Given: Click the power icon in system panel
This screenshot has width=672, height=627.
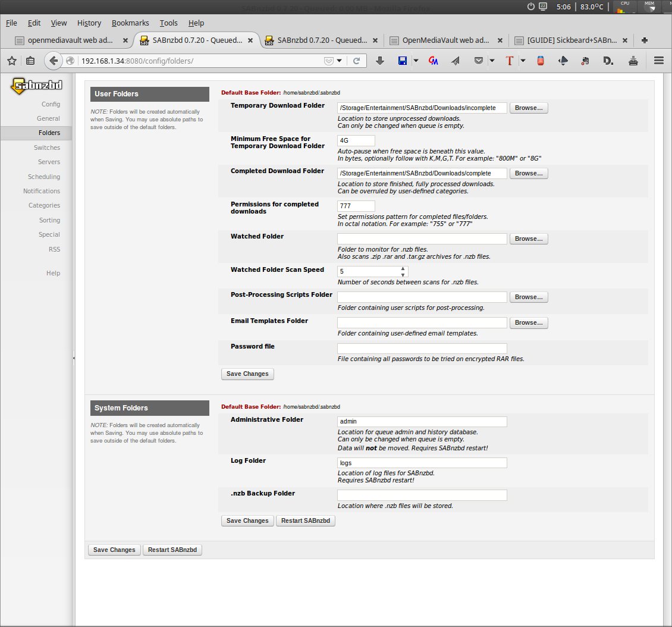Looking at the screenshot, I should coord(531,7).
